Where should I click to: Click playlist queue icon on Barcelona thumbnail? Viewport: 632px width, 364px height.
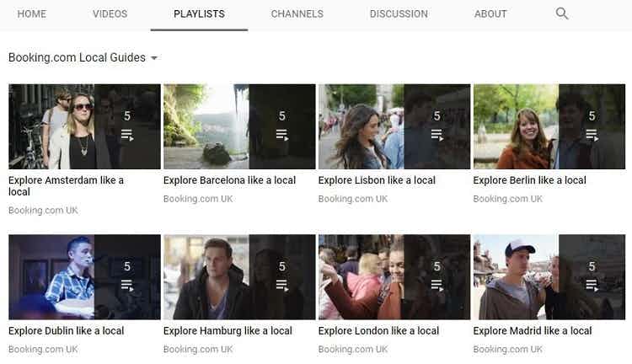(281, 135)
